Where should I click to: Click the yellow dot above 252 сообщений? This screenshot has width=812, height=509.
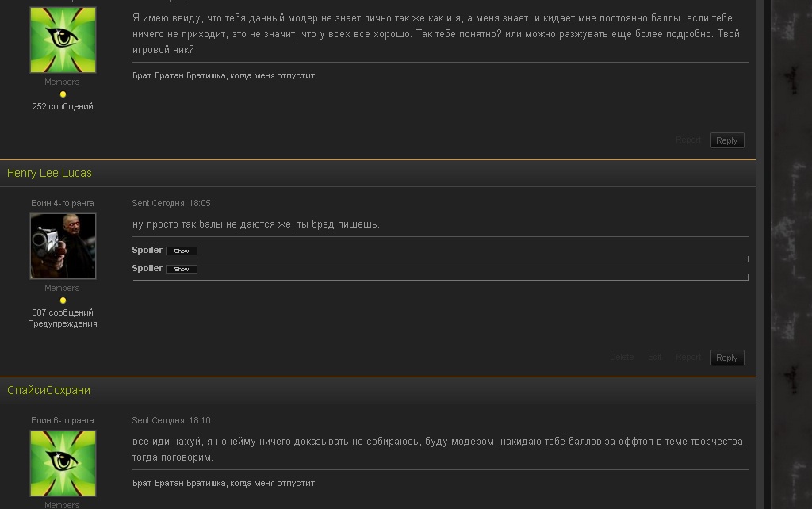click(63, 94)
